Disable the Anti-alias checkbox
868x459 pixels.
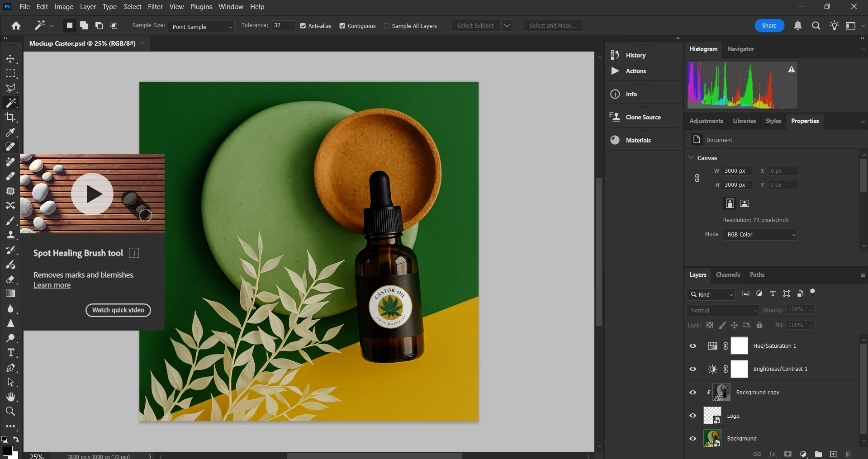coord(303,26)
